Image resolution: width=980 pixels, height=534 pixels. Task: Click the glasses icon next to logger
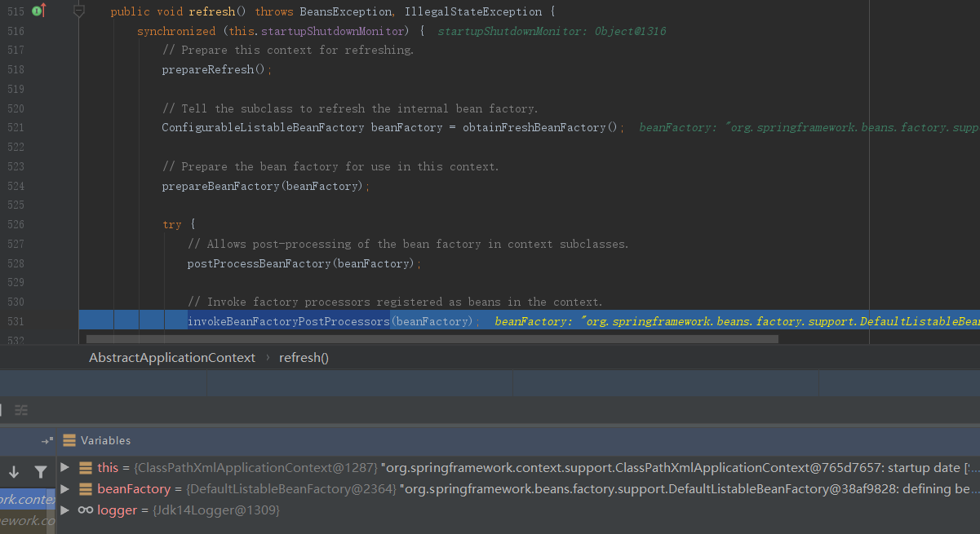click(85, 510)
